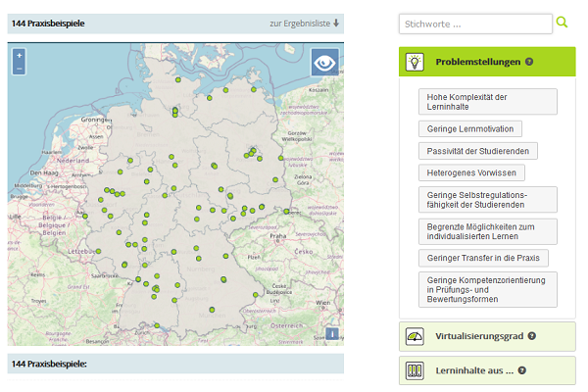Viewport: 588px width, 392px height.
Task: Click the lightbulb Problemstellungen icon
Action: click(x=415, y=62)
